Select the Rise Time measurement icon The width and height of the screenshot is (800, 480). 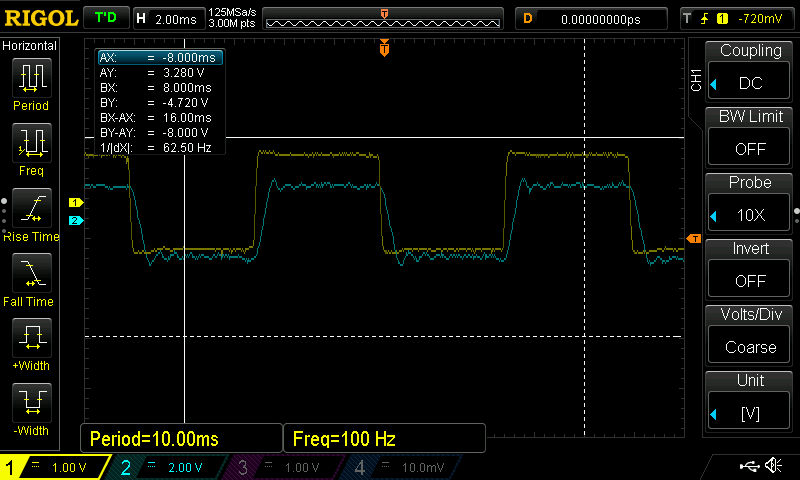pyautogui.click(x=32, y=208)
